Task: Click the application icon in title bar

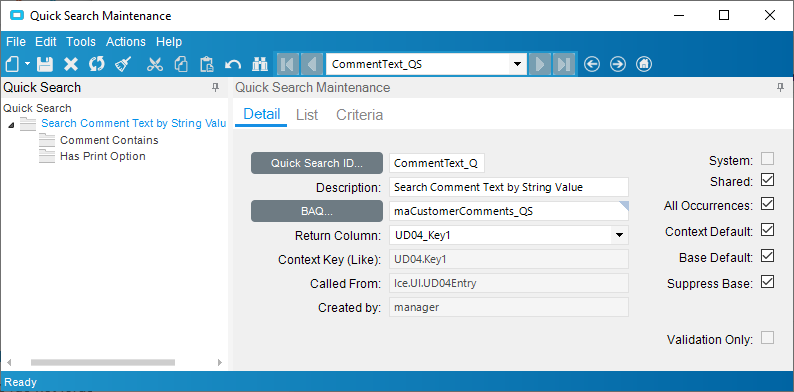Action: 17,15
